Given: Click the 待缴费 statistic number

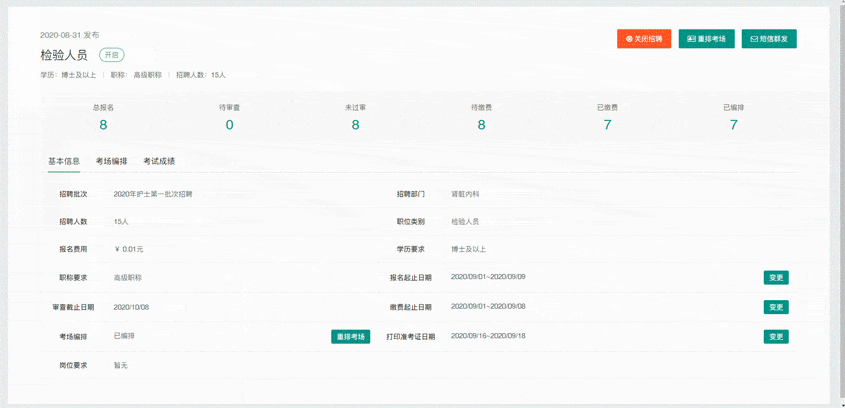Looking at the screenshot, I should tap(481, 125).
